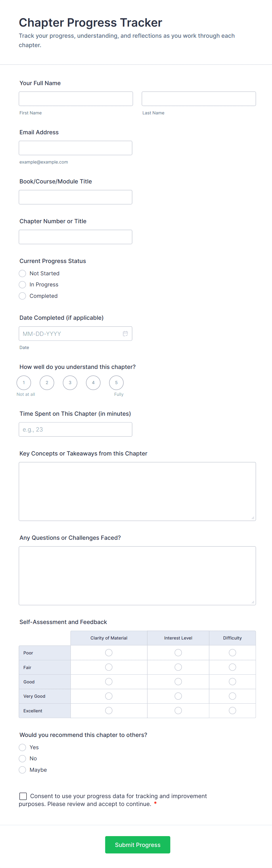Viewport: 272px width, 868px height.
Task: Rate Clarity of Material as Good
Action: [109, 682]
